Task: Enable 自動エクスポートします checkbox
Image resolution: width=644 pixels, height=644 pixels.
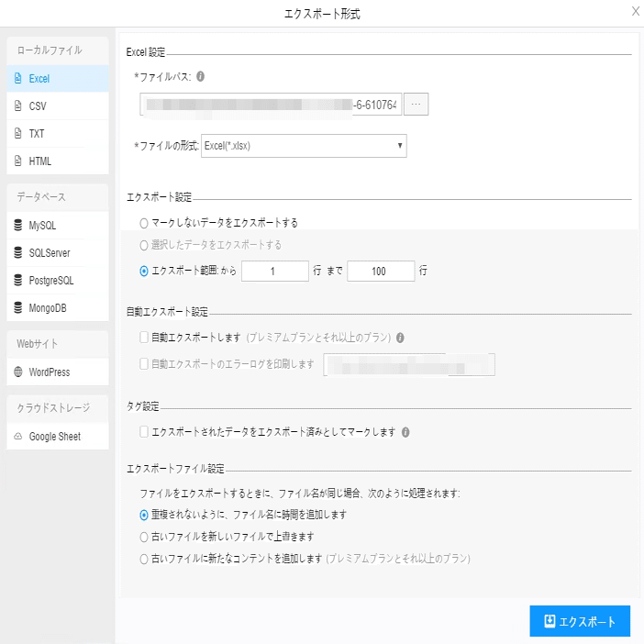Action: point(143,338)
